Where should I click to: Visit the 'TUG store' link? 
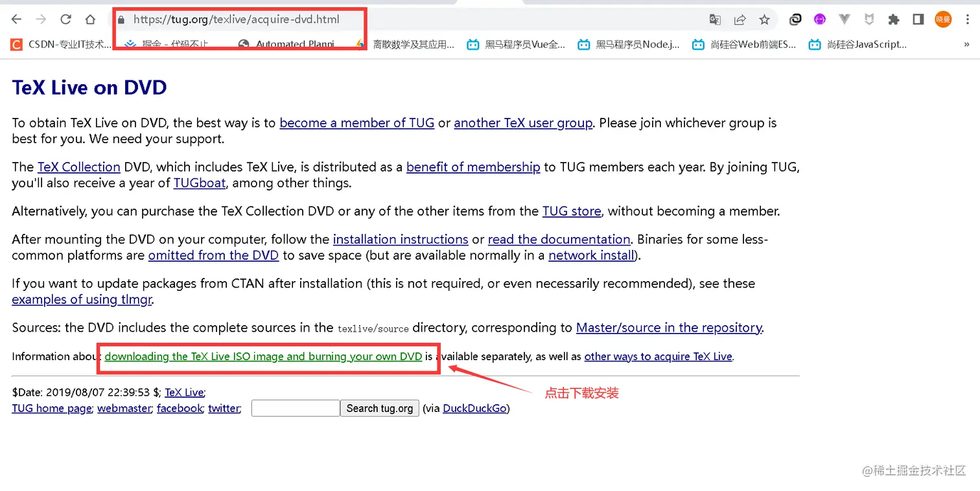point(572,211)
